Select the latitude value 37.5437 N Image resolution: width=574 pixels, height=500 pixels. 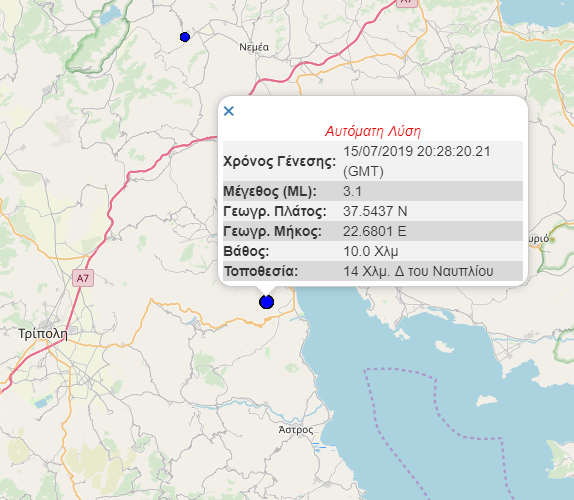coord(375,211)
